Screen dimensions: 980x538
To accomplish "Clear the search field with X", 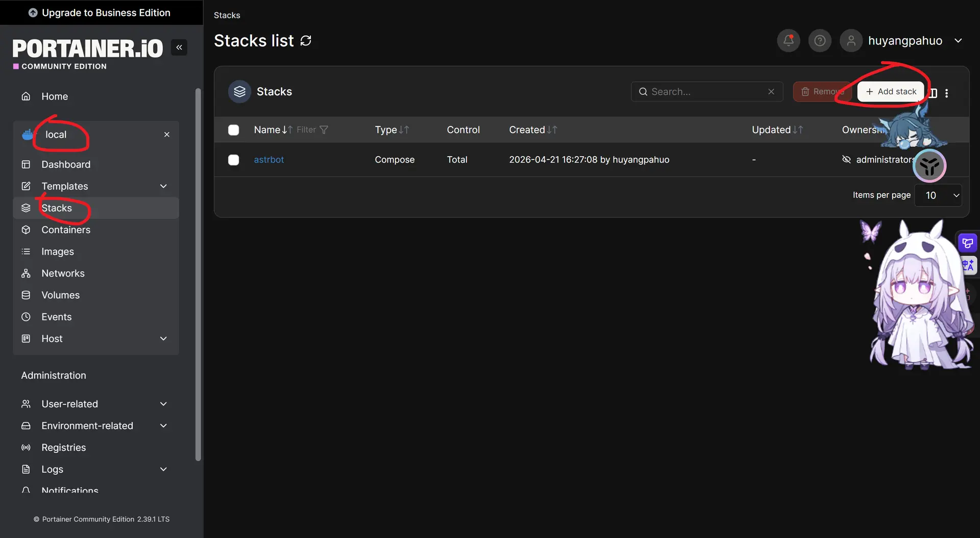I will 771,92.
